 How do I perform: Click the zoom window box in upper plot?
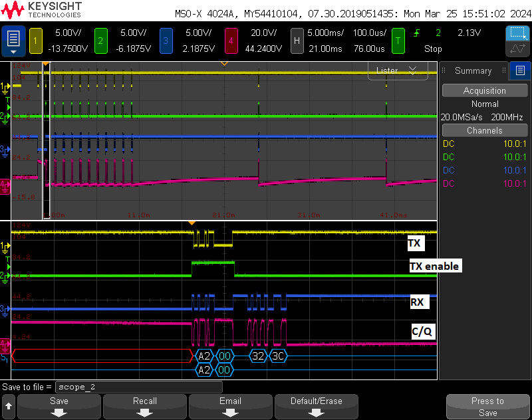click(x=46, y=141)
